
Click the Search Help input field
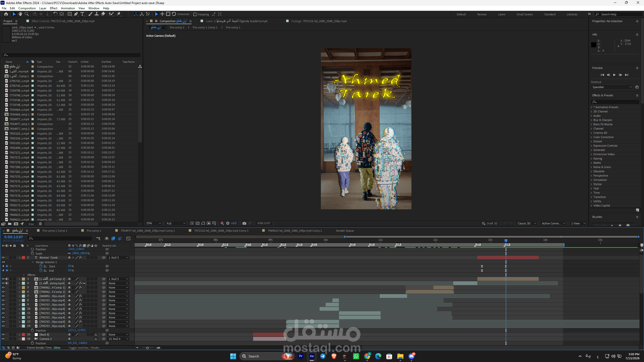(x=619, y=14)
